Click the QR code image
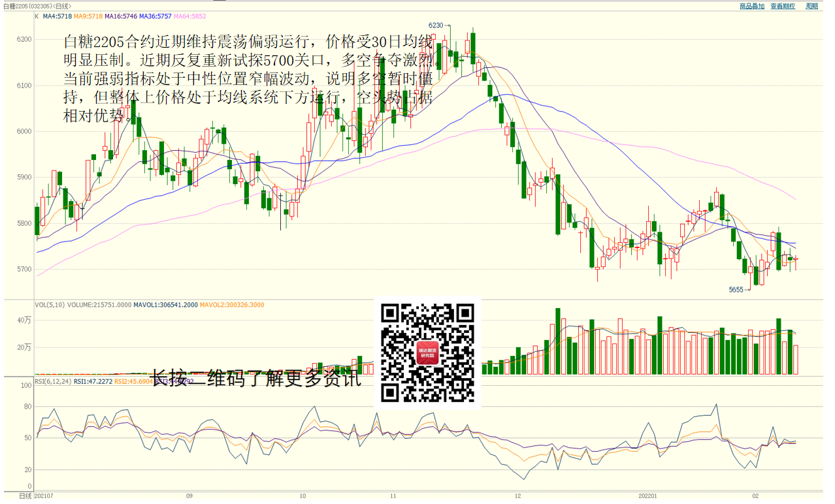835x504 pixels. pos(427,353)
